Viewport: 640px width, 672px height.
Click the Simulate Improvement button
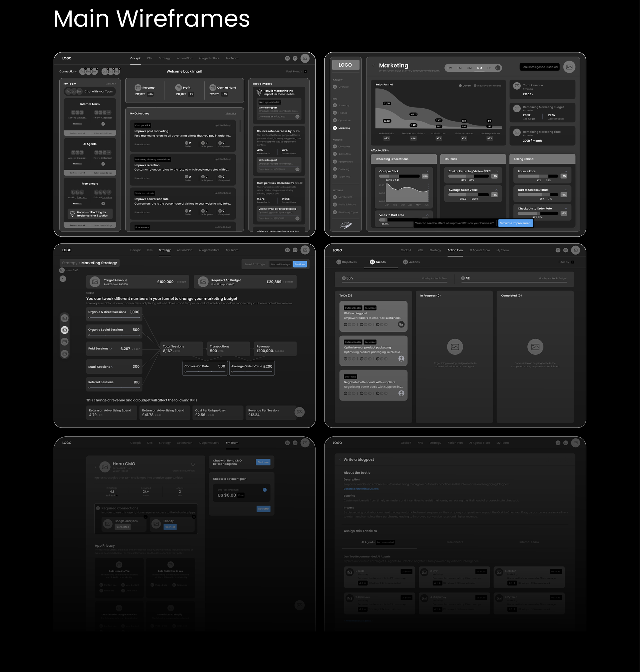tap(515, 223)
